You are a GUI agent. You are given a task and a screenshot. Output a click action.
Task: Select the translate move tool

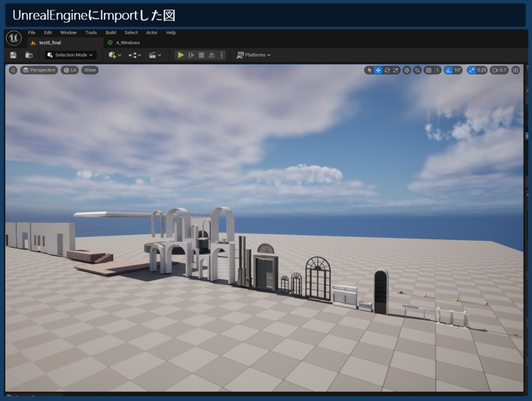tap(378, 70)
